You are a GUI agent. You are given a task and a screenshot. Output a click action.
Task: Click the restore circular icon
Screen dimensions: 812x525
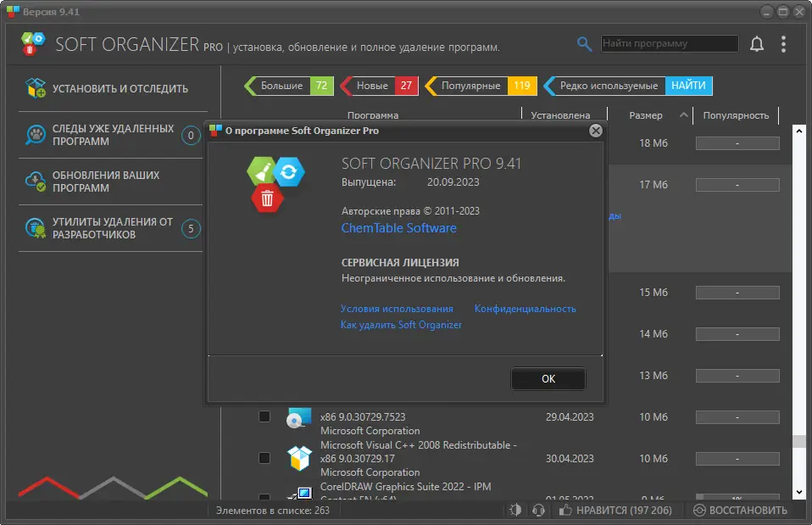click(x=699, y=510)
